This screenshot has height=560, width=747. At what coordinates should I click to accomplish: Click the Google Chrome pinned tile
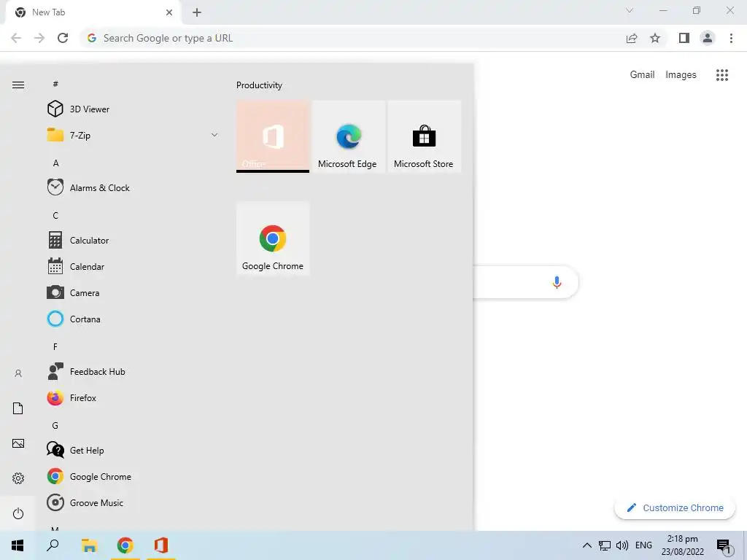273,238
